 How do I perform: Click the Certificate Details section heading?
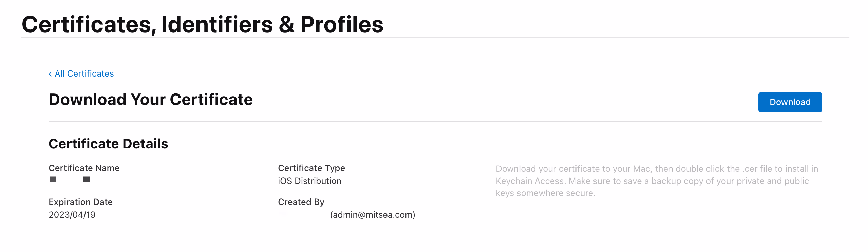pos(108,144)
